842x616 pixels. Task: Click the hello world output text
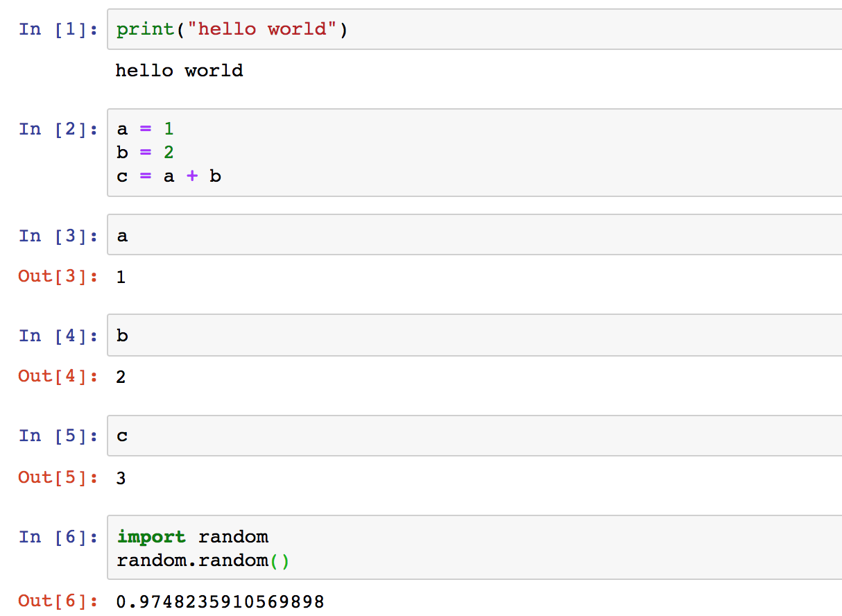179,71
